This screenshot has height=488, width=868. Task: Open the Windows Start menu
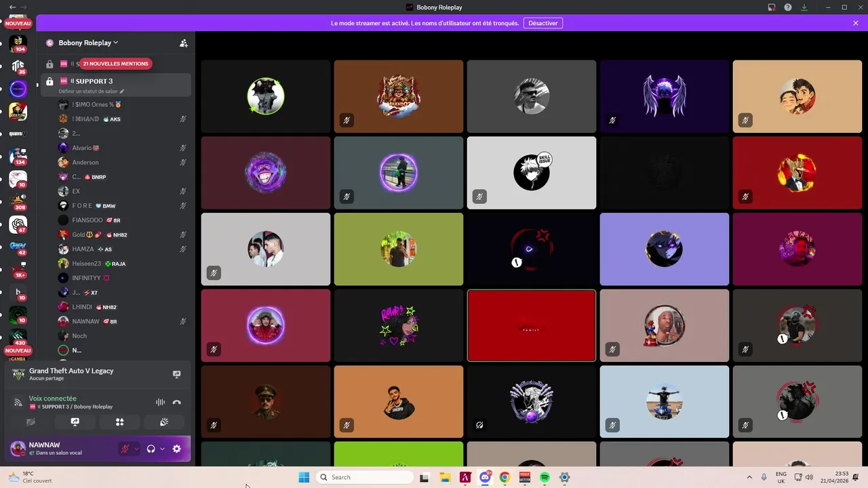(303, 477)
